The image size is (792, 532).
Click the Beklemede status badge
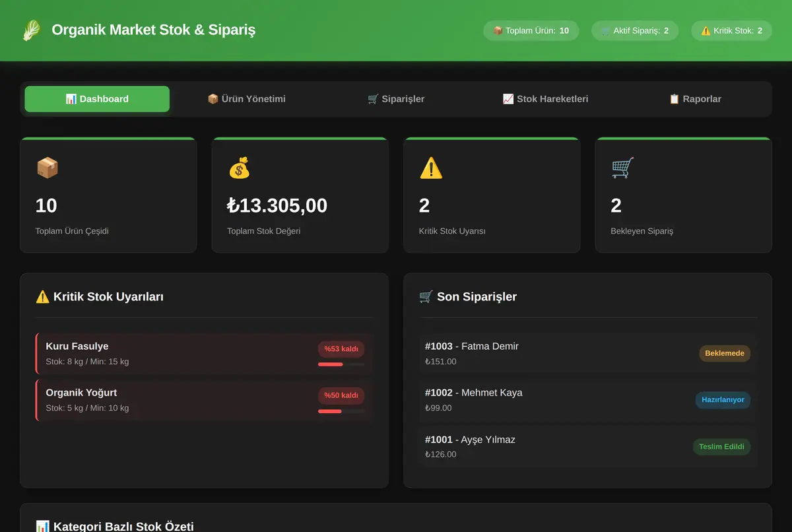point(725,353)
